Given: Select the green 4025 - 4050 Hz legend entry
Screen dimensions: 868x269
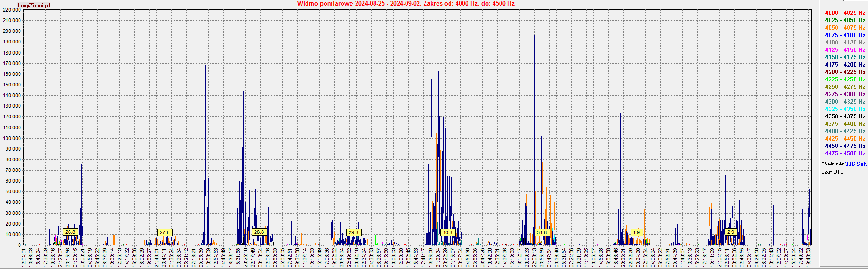Looking at the screenshot, I should coord(845,20).
